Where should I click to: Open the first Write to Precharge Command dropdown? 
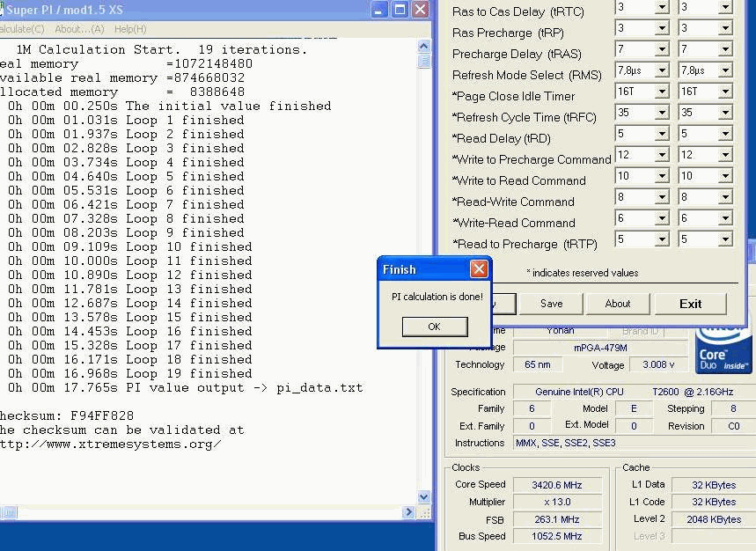(x=662, y=155)
